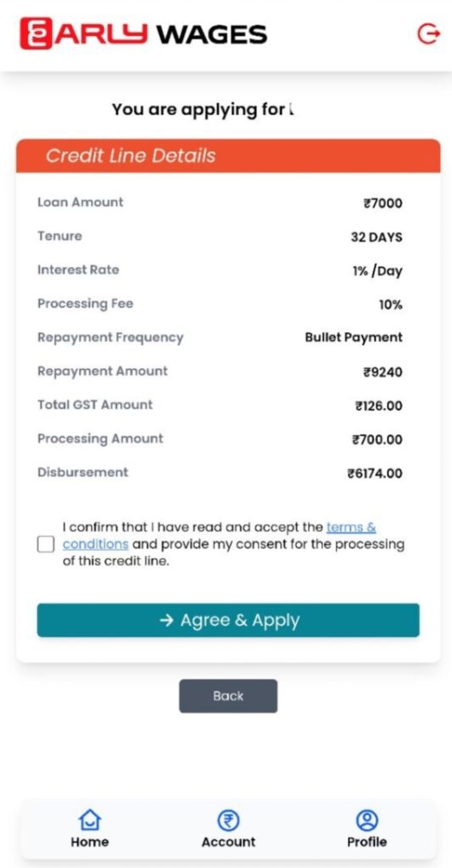Switch to the Home tab label
Image resolution: width=452 pixels, height=868 pixels.
90,842
